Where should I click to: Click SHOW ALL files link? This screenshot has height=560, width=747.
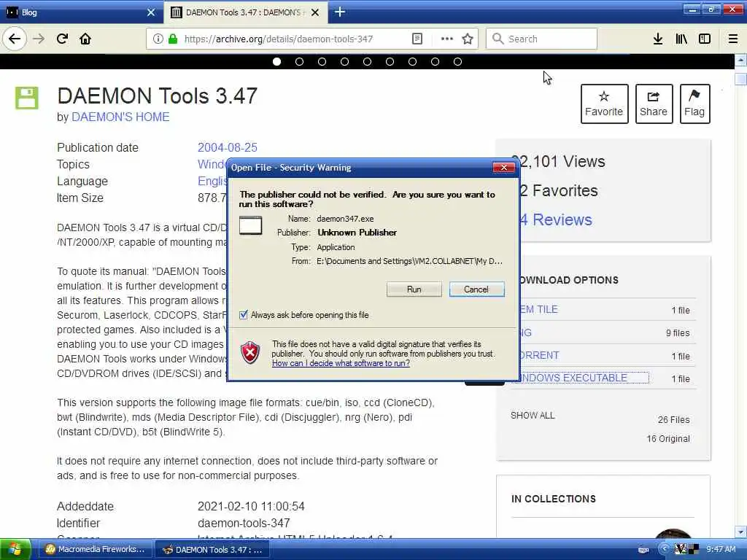coord(533,415)
